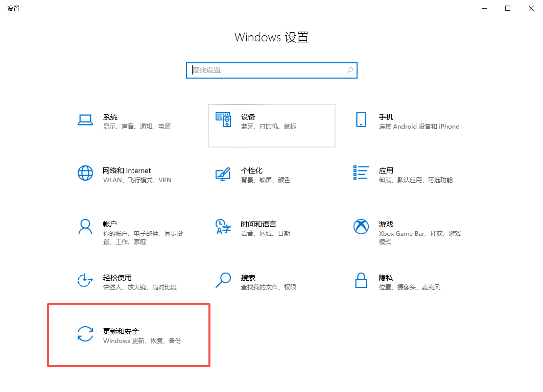Click description Windows 更新、恢复、备份
The width and height of the screenshot is (543, 392).
pos(142,341)
